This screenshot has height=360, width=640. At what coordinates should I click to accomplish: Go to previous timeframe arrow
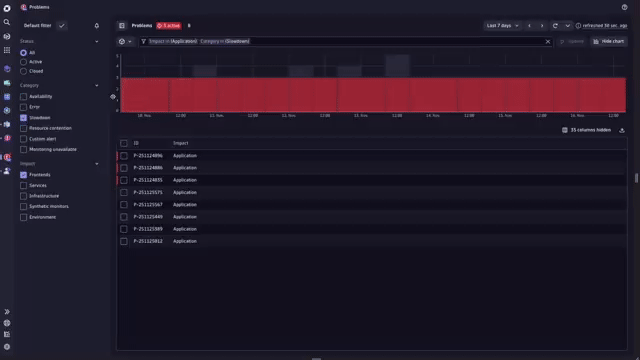pos(529,26)
